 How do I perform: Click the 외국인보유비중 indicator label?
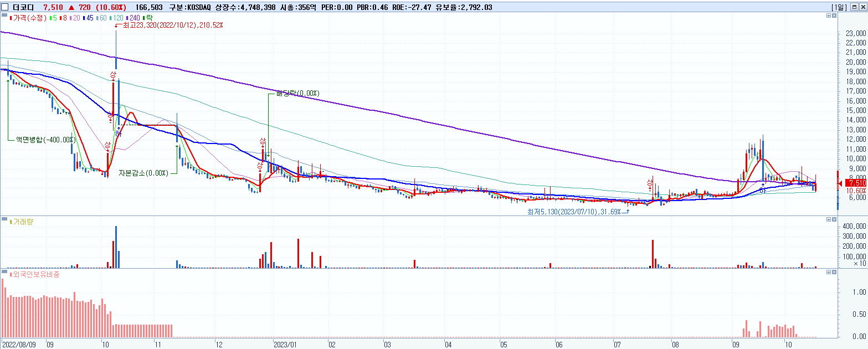[34, 274]
